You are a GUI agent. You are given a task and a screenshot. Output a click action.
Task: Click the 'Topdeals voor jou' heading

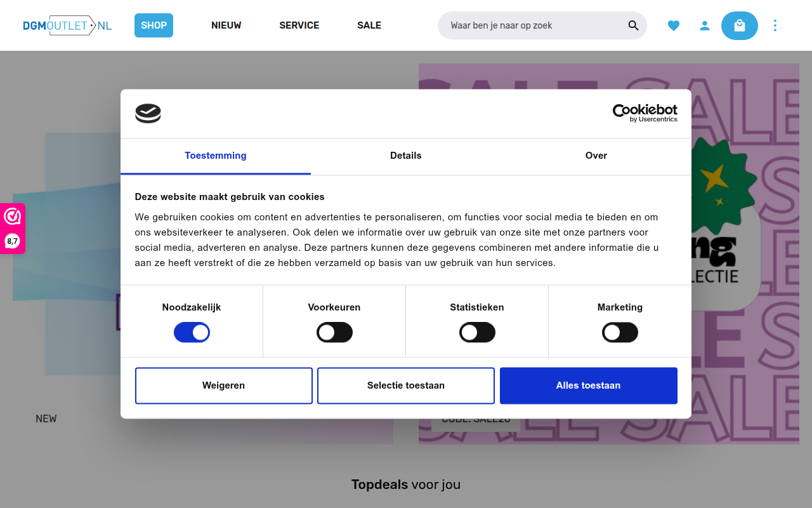click(406, 485)
